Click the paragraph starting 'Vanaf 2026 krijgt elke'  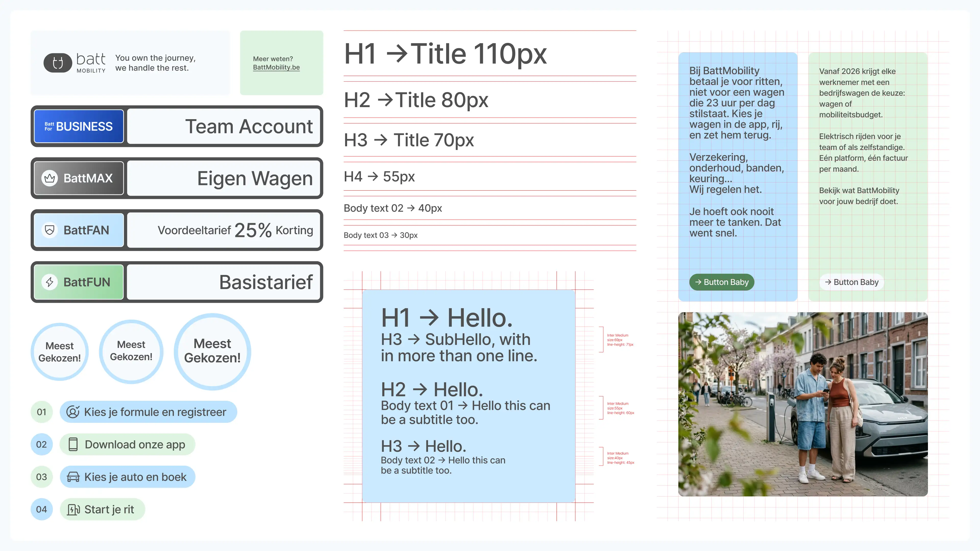point(862,93)
